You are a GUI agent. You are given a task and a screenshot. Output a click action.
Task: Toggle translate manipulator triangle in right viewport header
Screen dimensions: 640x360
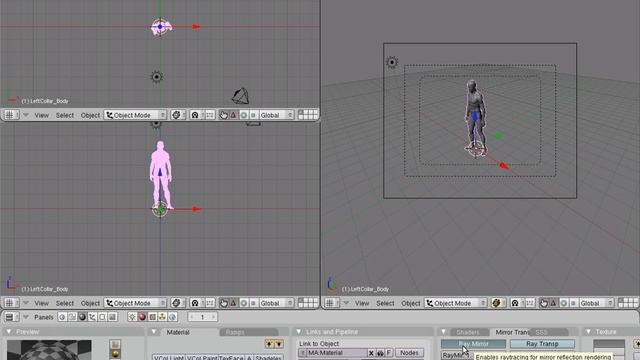pyautogui.click(x=553, y=303)
